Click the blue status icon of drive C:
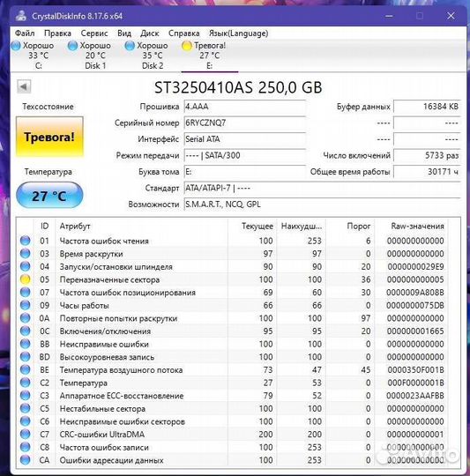 16,46
